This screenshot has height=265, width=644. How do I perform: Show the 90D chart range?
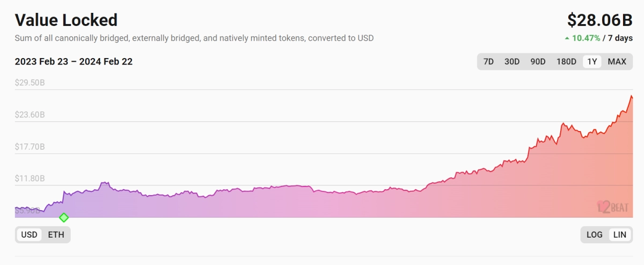(x=538, y=62)
